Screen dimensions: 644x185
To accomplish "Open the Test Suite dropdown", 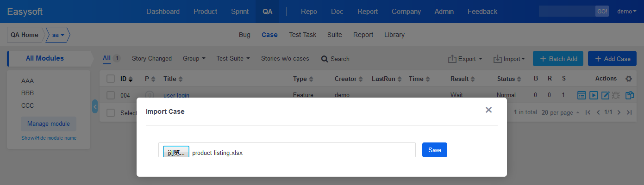I will pos(233,59).
